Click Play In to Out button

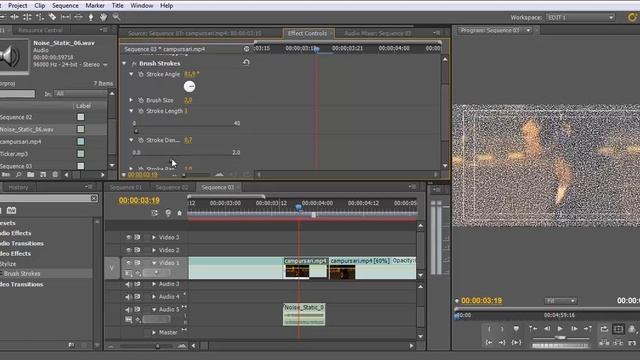[516, 342]
